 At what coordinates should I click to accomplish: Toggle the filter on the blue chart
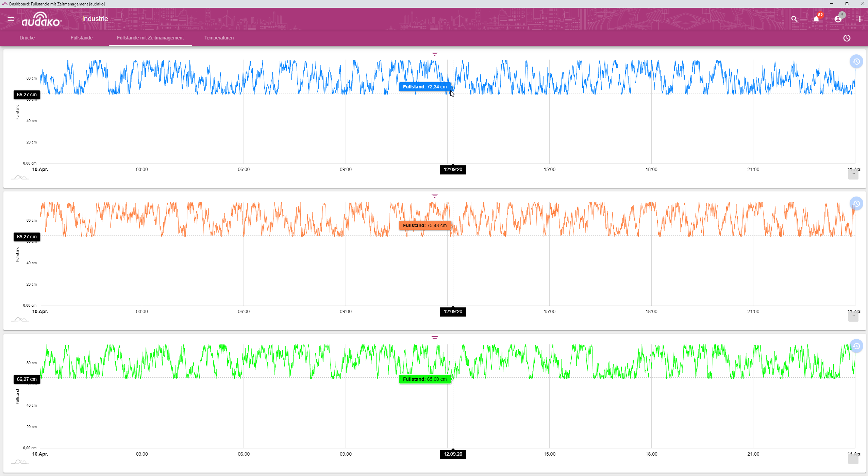pos(434,54)
